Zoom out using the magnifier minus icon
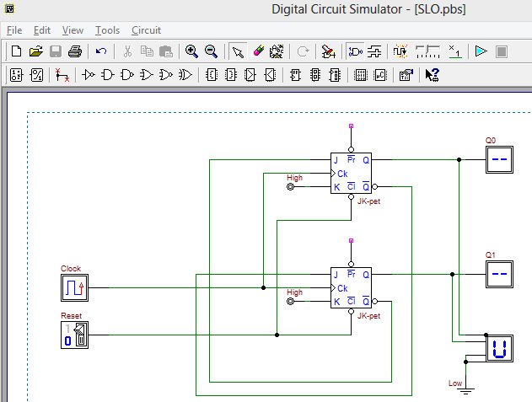Screen dimensions: 532x402 pyautogui.click(x=211, y=51)
